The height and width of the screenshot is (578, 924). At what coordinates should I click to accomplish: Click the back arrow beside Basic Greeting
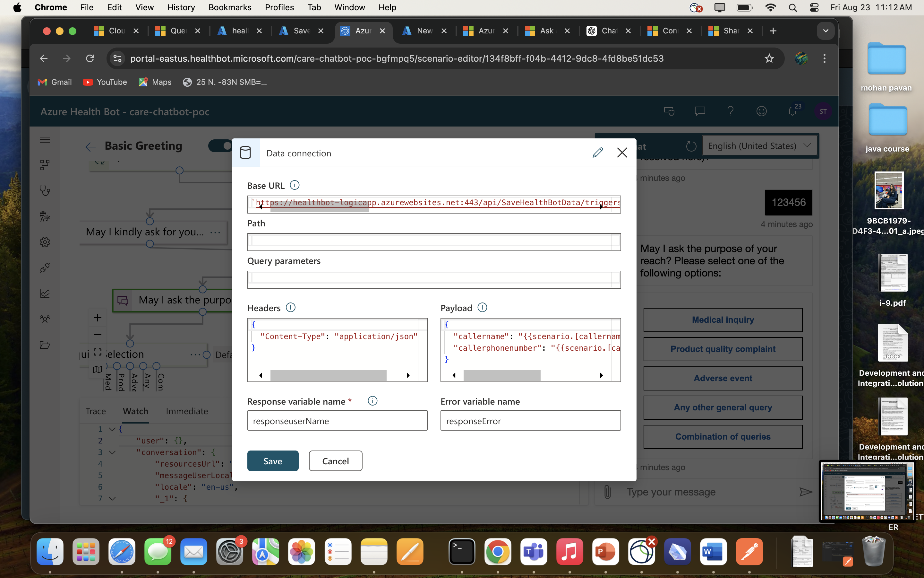[x=90, y=147]
